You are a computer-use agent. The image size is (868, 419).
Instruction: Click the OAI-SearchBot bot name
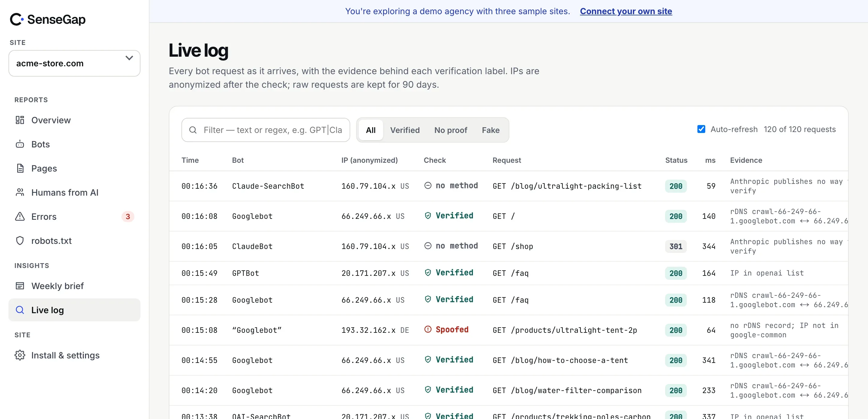point(261,416)
